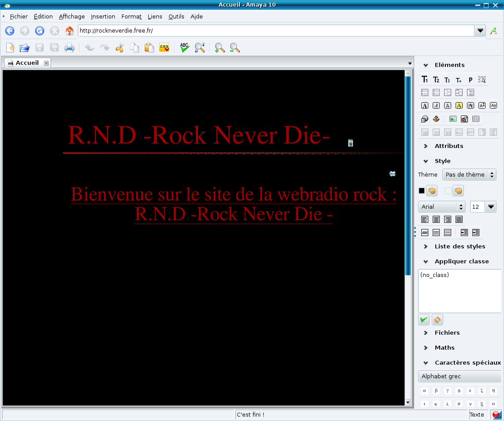The image size is (504, 421).
Task: Open the URL history dropdown
Action: (480, 31)
